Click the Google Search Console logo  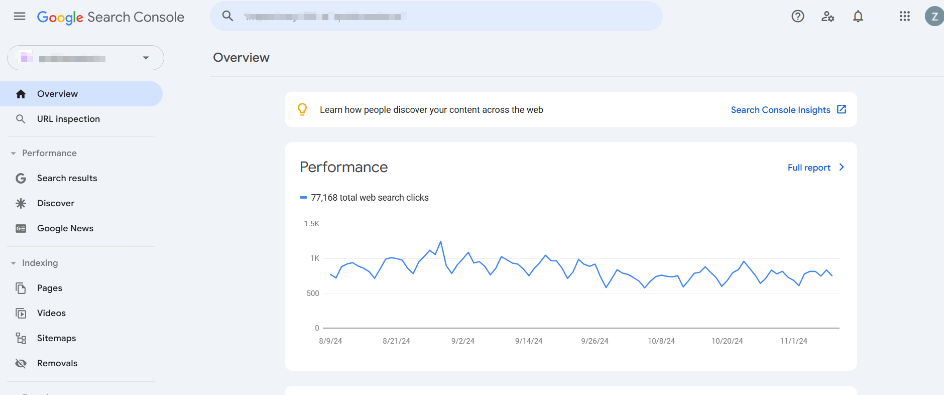[111, 17]
